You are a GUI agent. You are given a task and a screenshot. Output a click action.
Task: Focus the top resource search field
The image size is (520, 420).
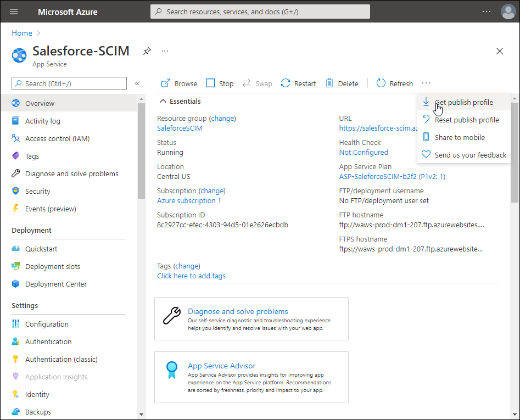pyautogui.click(x=260, y=12)
